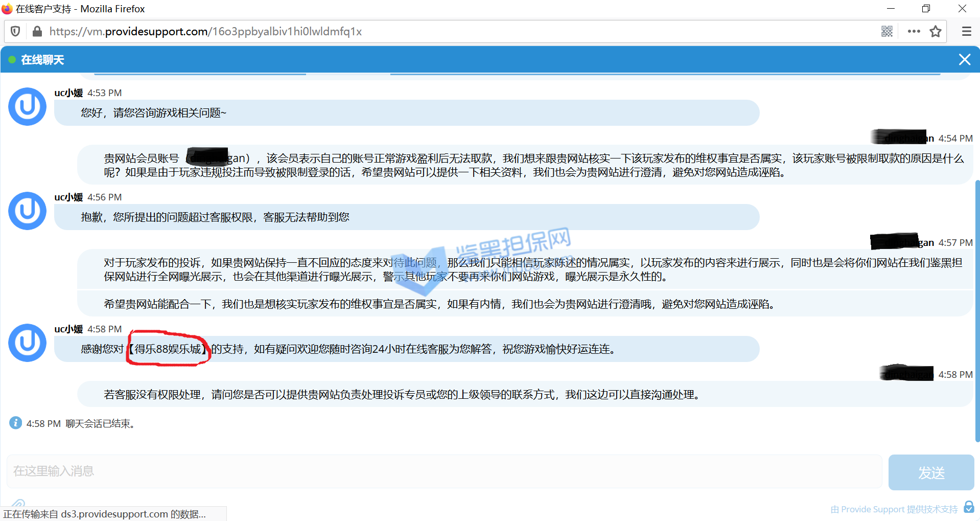Click the chat conversation vertical scrollbar
980x521 pixels.
click(x=977, y=307)
